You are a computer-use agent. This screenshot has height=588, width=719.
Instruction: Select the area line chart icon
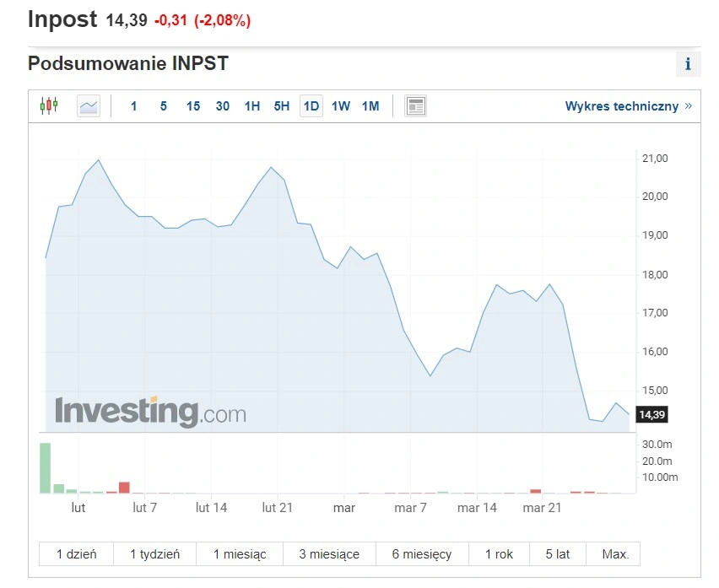click(89, 105)
